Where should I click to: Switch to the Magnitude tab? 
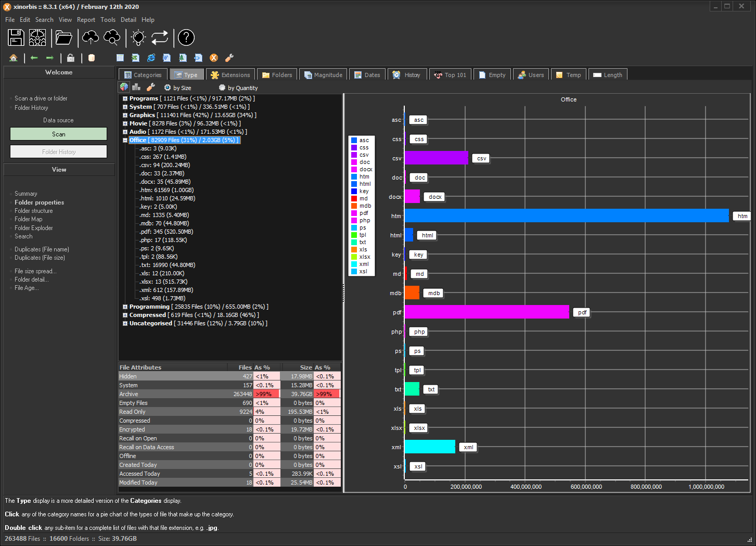pos(323,75)
